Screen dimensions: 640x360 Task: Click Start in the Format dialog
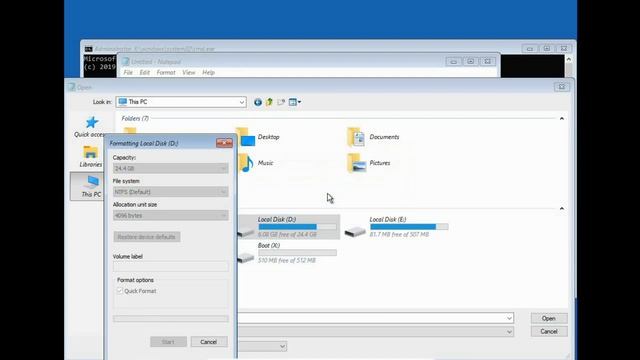(x=168, y=342)
